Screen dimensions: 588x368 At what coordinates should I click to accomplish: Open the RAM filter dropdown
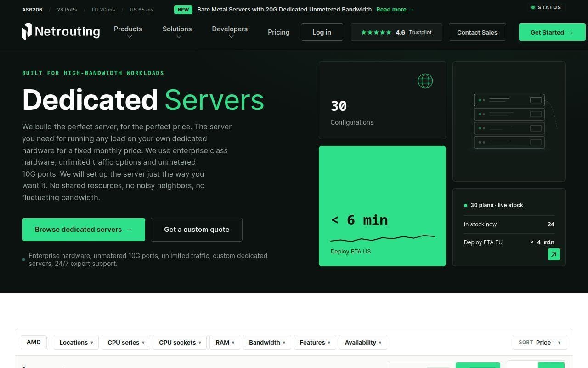225,342
